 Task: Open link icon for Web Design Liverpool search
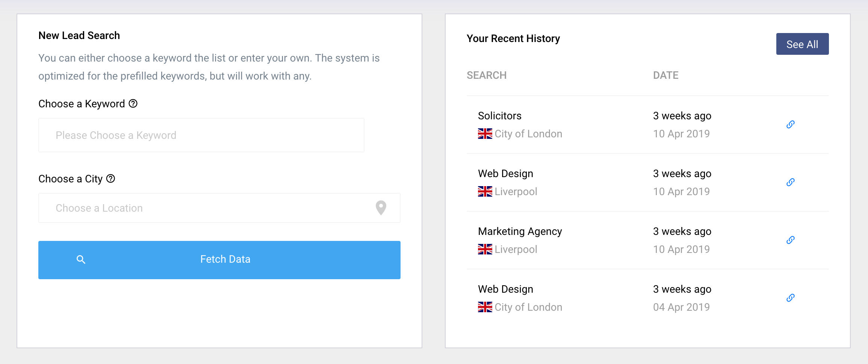click(x=791, y=182)
